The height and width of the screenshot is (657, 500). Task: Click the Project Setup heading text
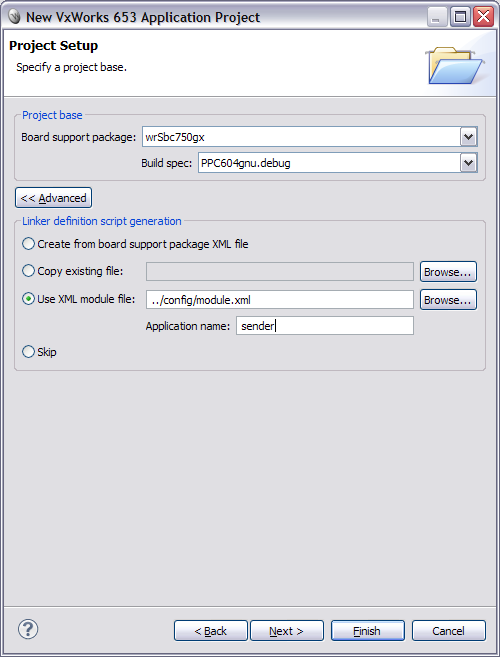53,45
